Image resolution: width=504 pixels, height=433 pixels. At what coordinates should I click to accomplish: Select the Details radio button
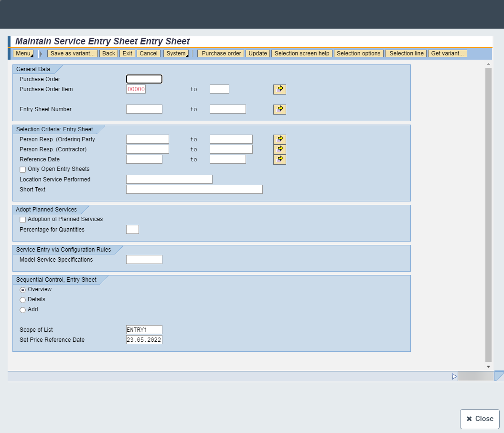pyautogui.click(x=22, y=300)
